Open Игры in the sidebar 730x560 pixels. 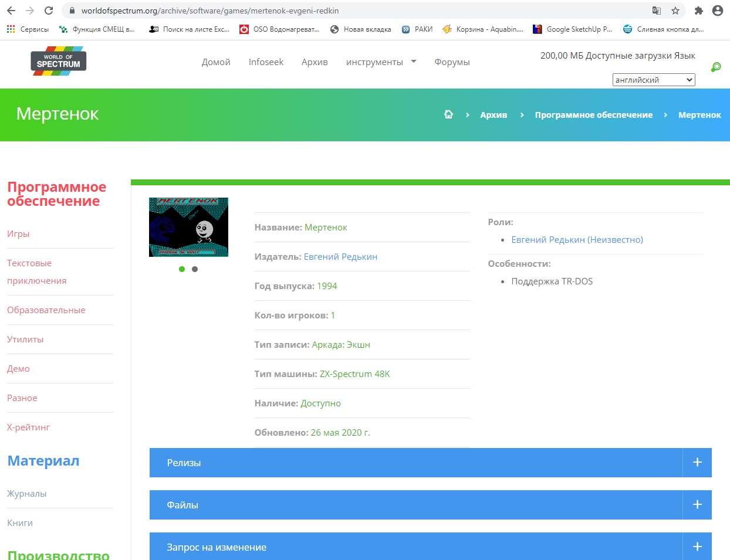coord(18,233)
